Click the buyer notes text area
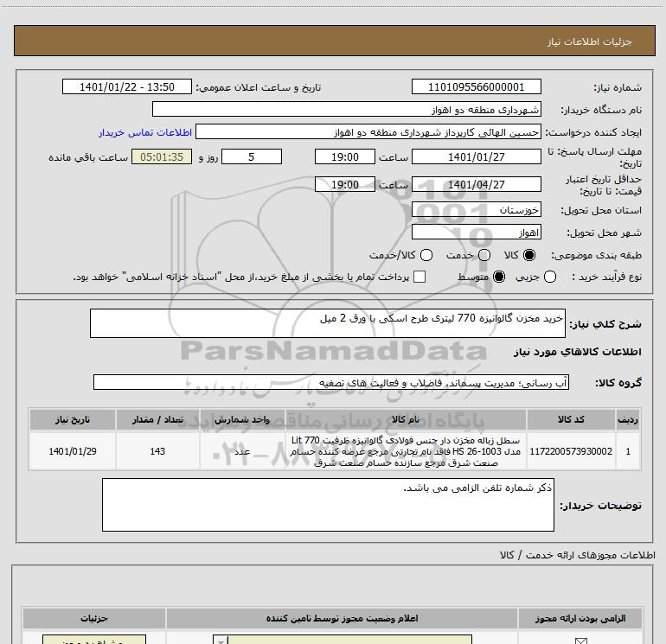 [x=328, y=505]
